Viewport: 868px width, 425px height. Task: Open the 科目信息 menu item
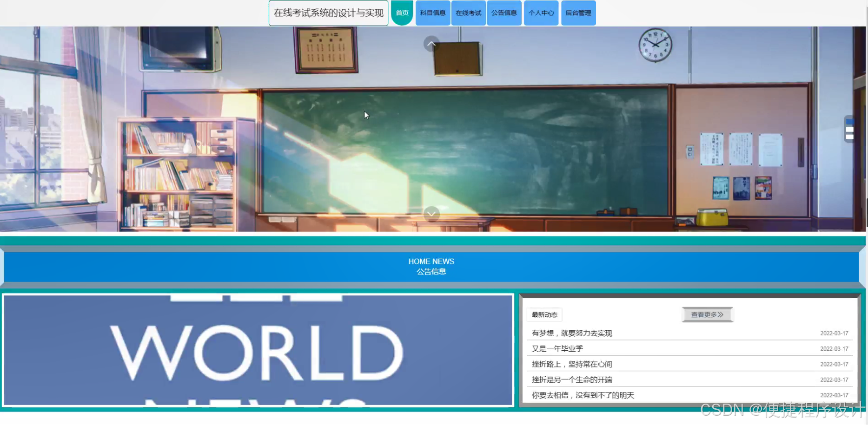(x=433, y=13)
